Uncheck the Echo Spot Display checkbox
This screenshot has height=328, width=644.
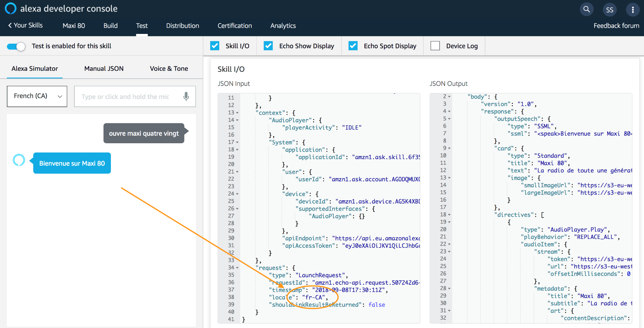click(x=353, y=46)
